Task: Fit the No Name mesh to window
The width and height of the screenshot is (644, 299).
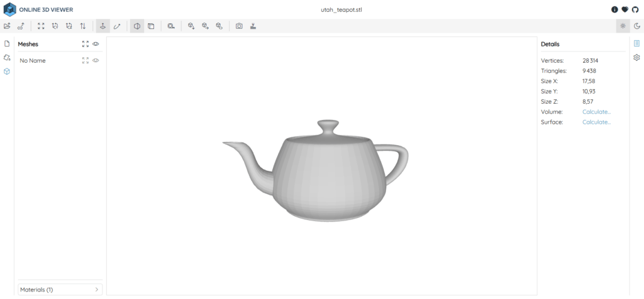Action: (86, 60)
